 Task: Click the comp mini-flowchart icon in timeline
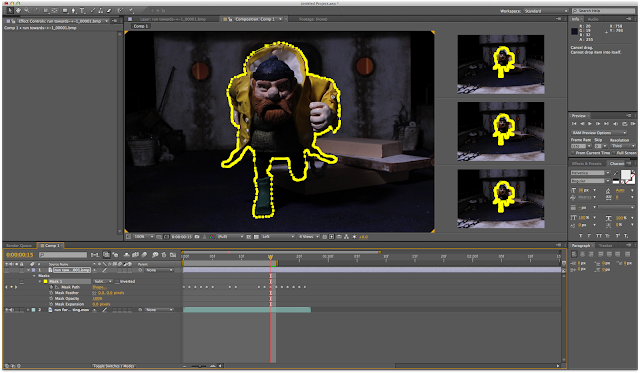(95, 255)
